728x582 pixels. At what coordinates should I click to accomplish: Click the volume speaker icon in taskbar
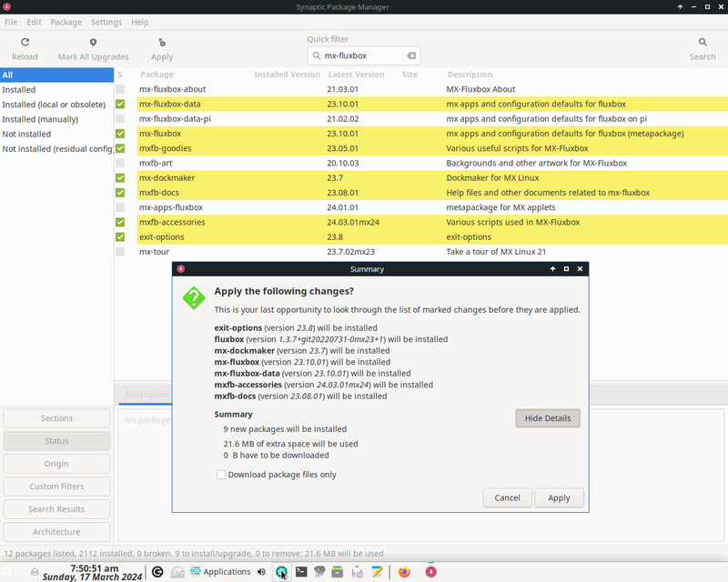tap(261, 572)
